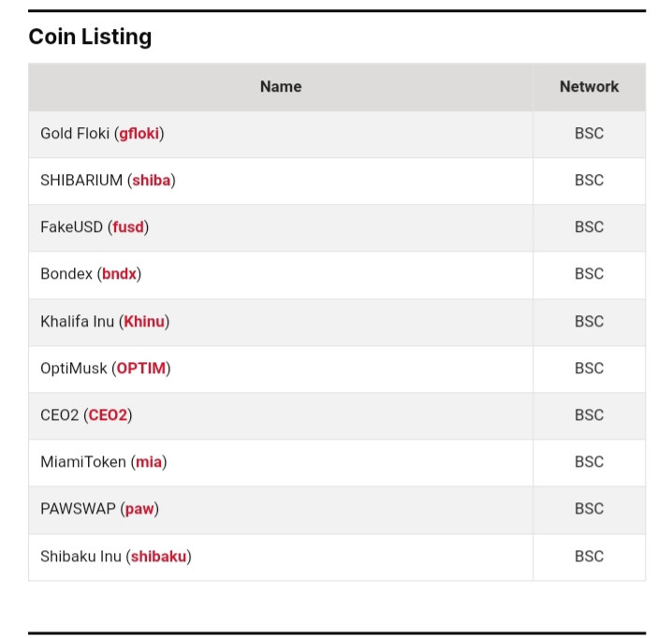The image size is (672, 638).
Task: Click the Name column header
Action: [281, 87]
